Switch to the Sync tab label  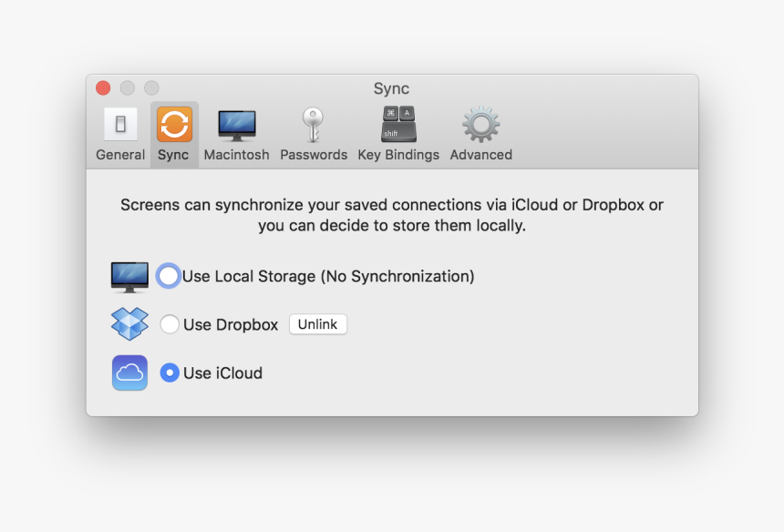(173, 156)
